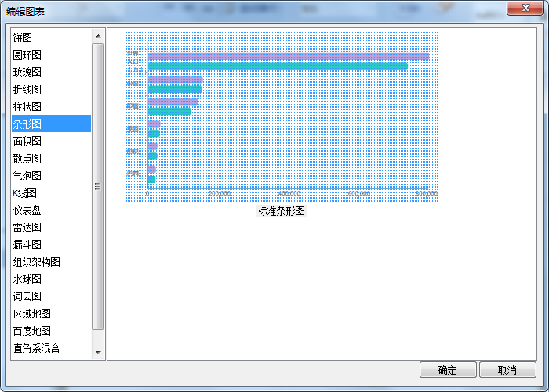This screenshot has height=392, width=549.
Task: Select 散点图 from the list
Action: tap(27, 158)
